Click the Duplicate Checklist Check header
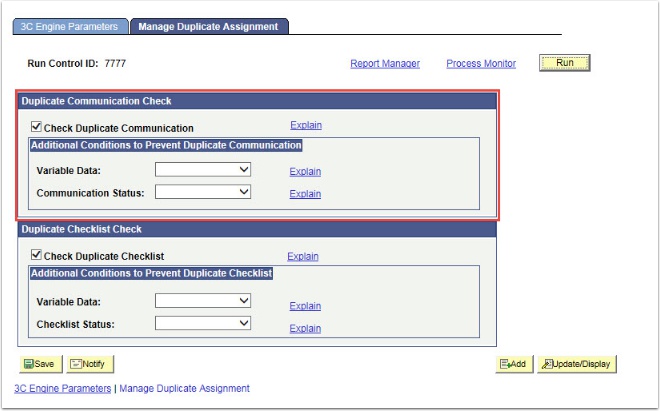Viewport: 660px width, 411px height. pyautogui.click(x=257, y=229)
